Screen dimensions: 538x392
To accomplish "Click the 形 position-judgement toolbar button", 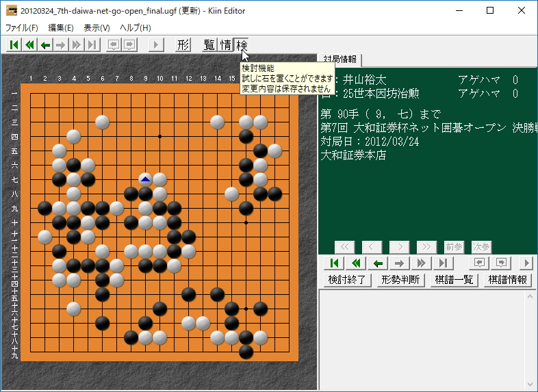I will [183, 45].
